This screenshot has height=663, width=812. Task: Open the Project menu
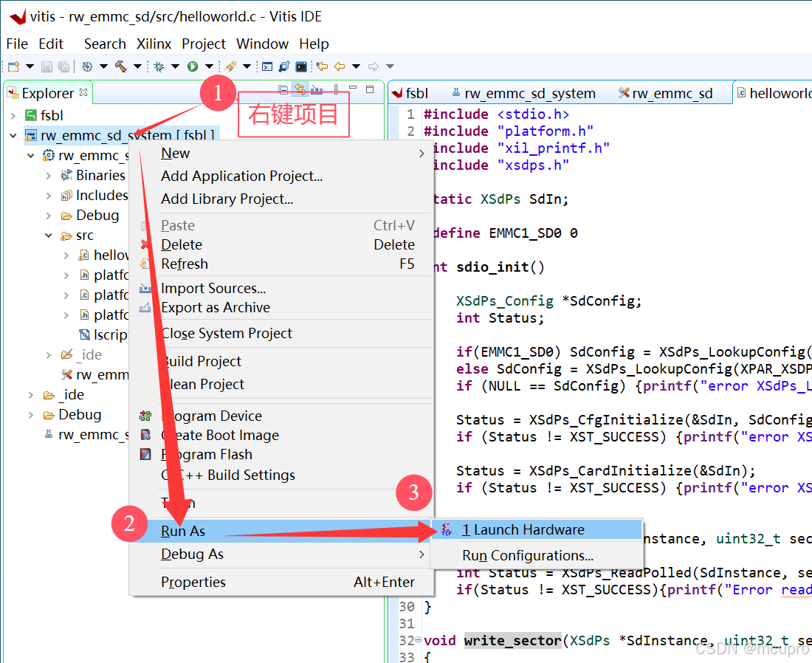204,44
